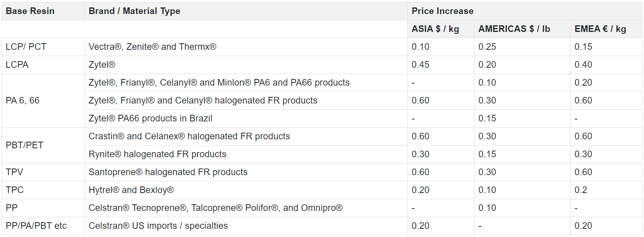The image size is (644, 237).
Task: Select the EMEA € / kg subheader
Action: 600,29
